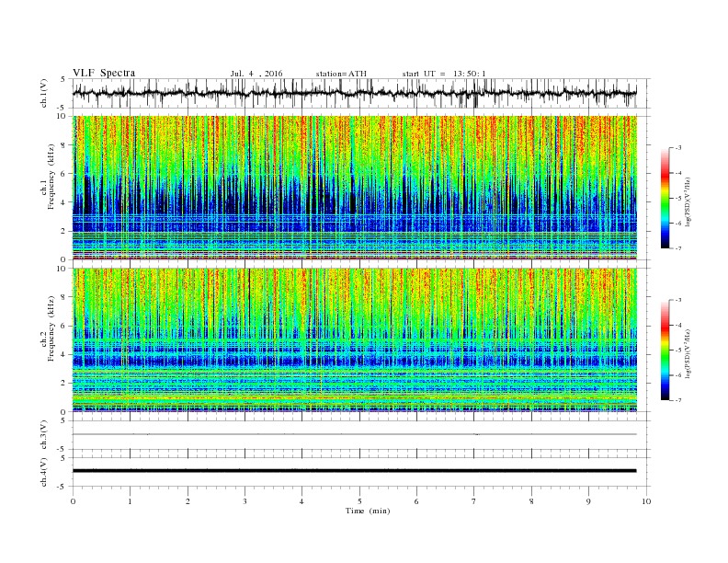This screenshot has width=728, height=563.
Task: Select the date text "Jul. 4 , 2016"
Action: [x=256, y=74]
